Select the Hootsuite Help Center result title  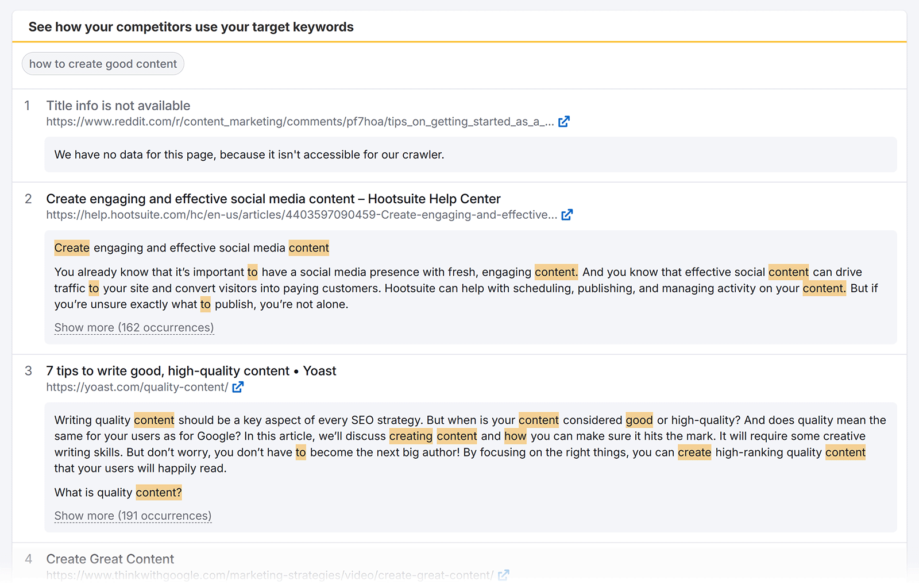coord(273,199)
